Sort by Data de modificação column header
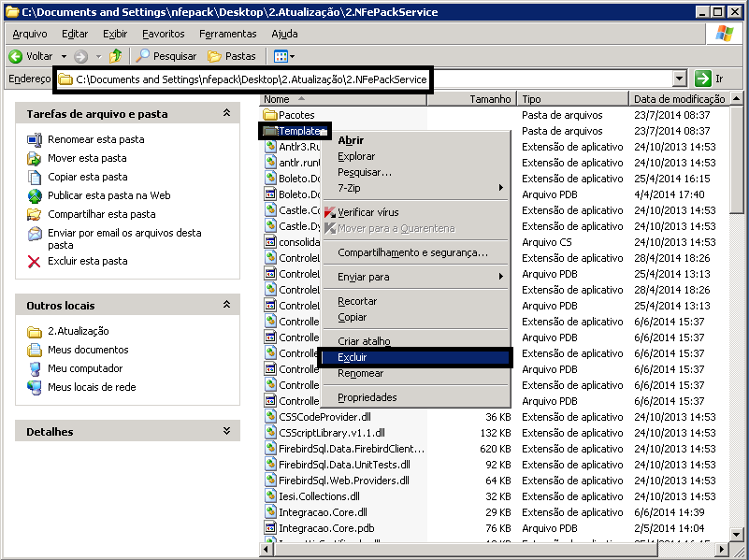 [679, 99]
